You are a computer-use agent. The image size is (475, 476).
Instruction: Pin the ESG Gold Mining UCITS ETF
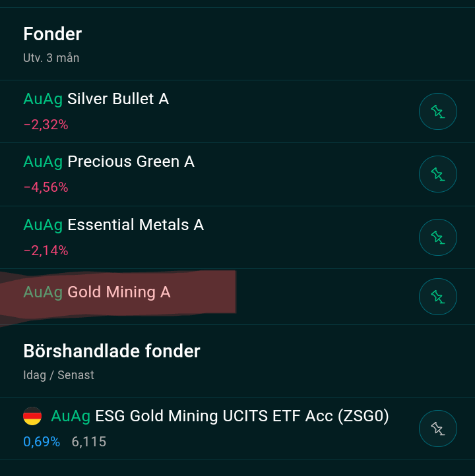437,429
